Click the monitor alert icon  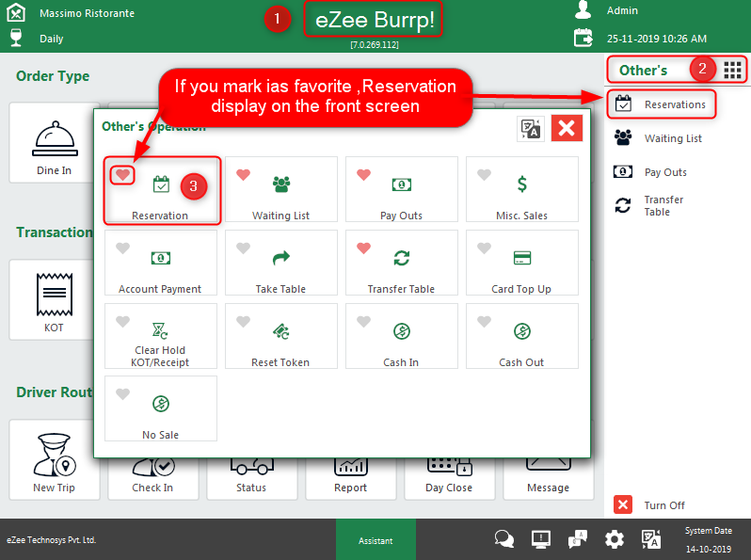click(x=541, y=539)
